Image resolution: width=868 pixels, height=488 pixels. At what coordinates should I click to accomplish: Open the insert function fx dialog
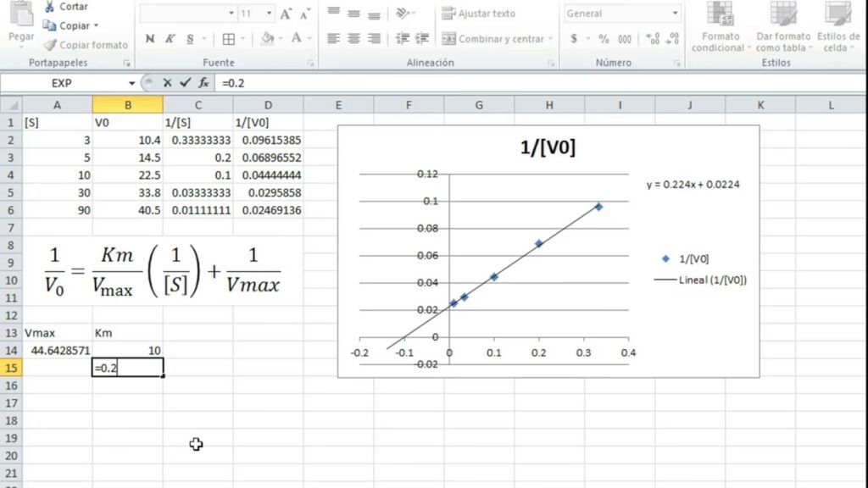coord(203,83)
